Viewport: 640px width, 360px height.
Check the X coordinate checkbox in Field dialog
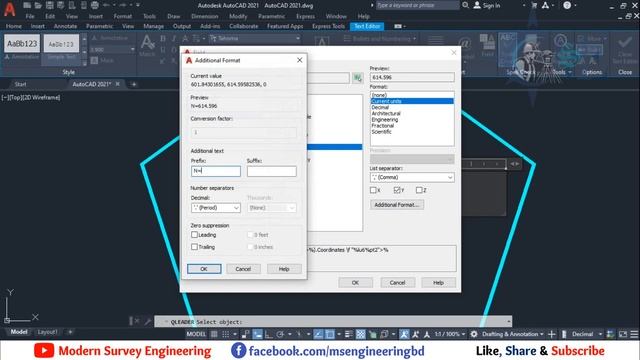[x=373, y=190]
